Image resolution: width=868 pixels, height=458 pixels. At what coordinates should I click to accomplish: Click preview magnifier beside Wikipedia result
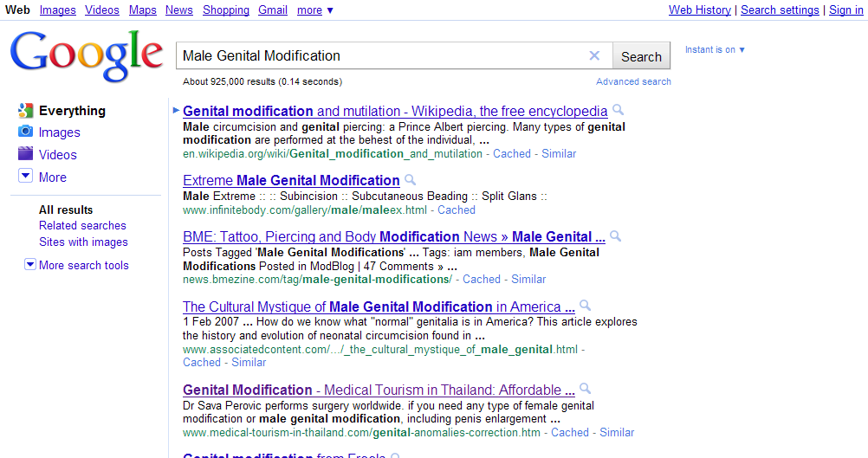(618, 110)
